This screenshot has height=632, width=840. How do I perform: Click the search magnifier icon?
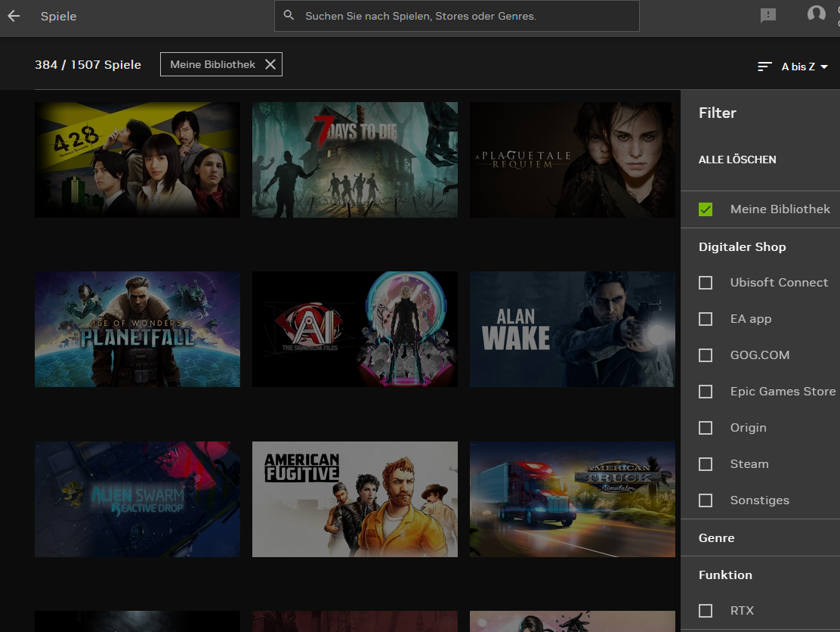(x=289, y=16)
